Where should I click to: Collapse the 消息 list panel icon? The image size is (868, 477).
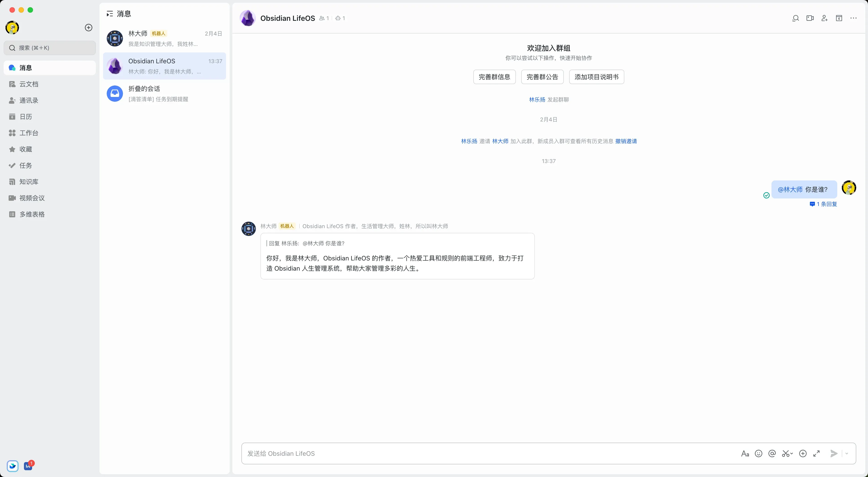[x=109, y=14]
